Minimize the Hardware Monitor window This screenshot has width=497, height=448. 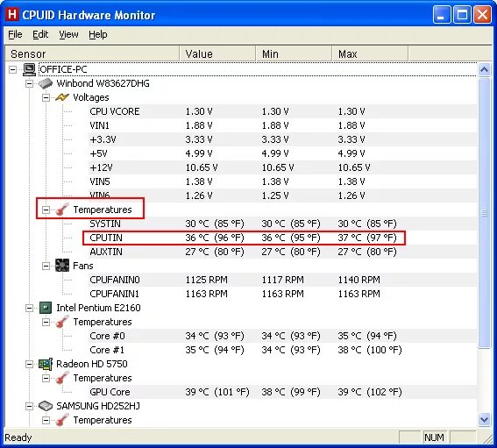[x=442, y=15]
